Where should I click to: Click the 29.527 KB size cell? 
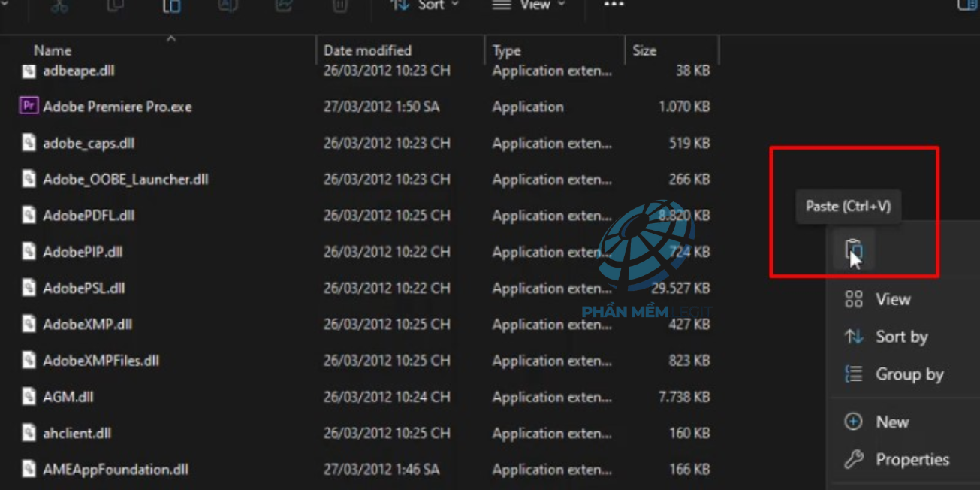point(680,288)
